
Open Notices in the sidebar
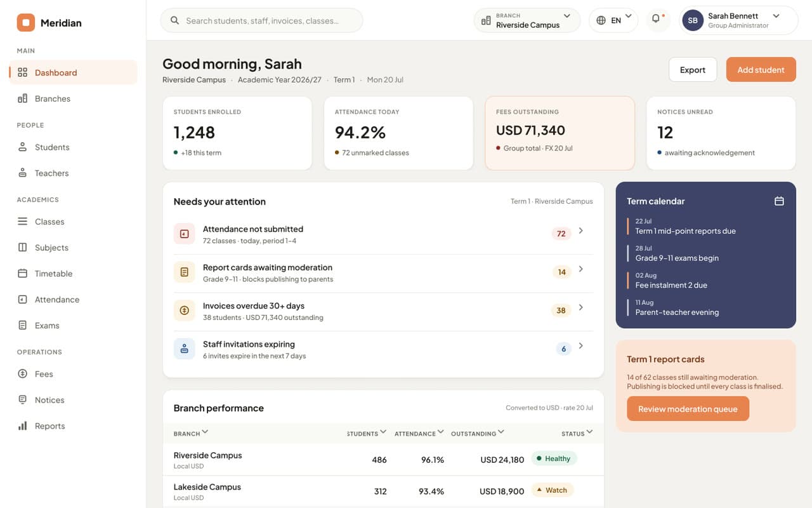(x=73, y=400)
